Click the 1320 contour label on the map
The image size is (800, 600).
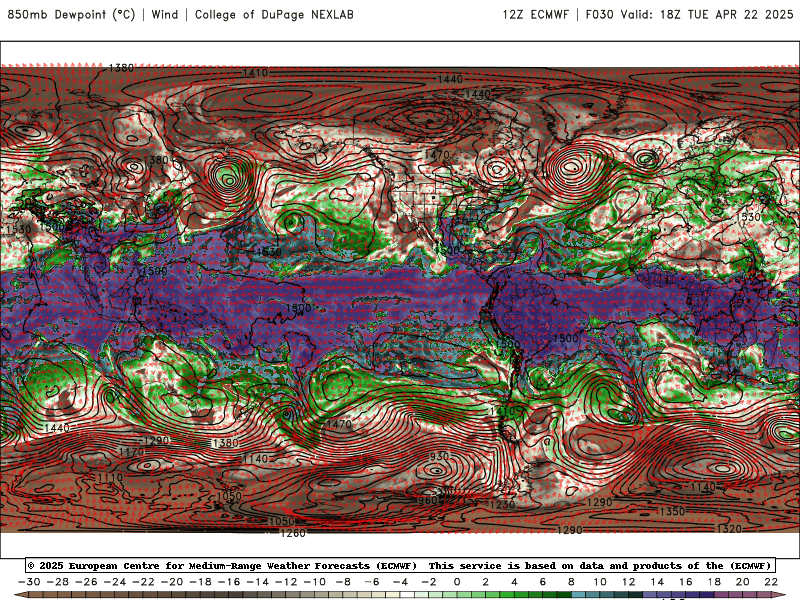[729, 529]
